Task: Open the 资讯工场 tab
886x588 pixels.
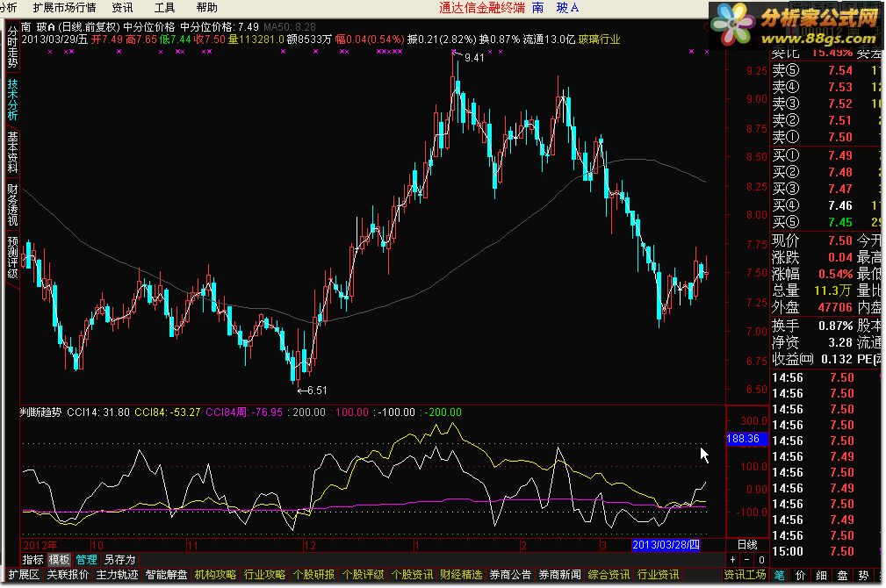Action: [x=745, y=575]
